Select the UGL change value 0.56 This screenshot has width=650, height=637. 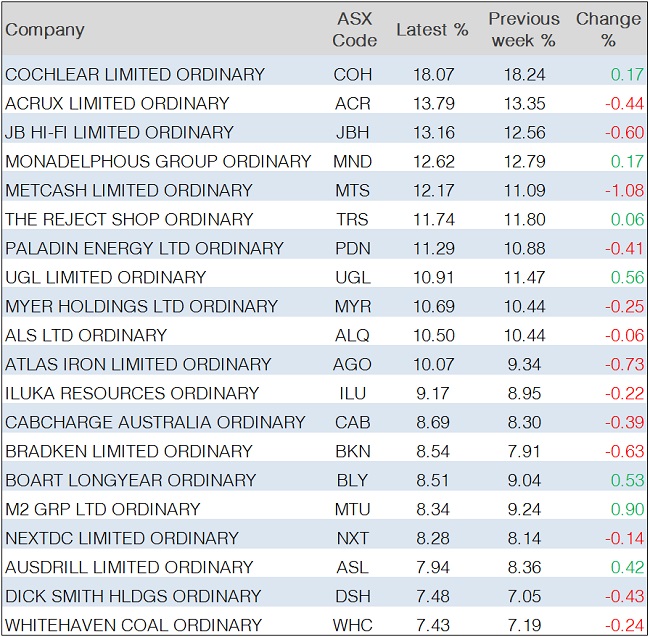pos(624,277)
